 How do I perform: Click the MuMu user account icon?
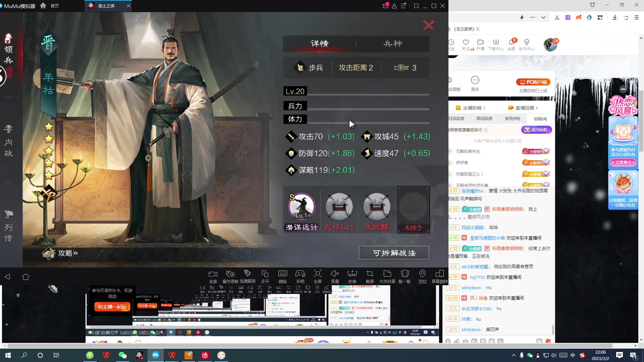coord(394,6)
